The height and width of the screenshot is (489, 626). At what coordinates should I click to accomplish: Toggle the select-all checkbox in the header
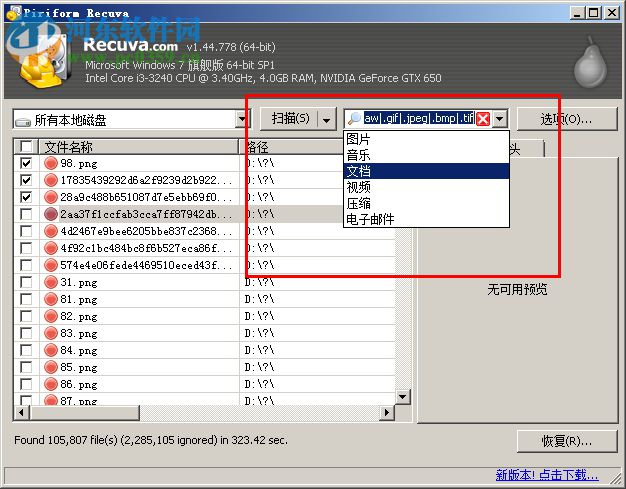tap(26, 147)
